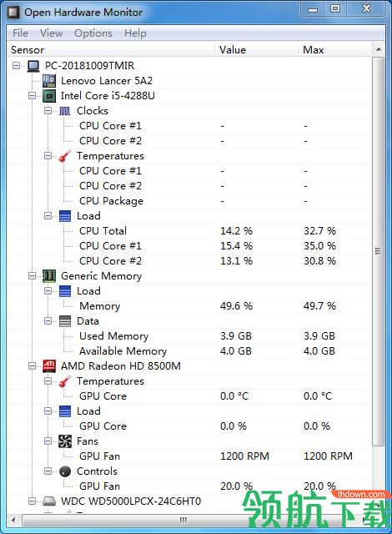The width and height of the screenshot is (392, 534).
Task: Open the Help menu
Action: (x=135, y=33)
